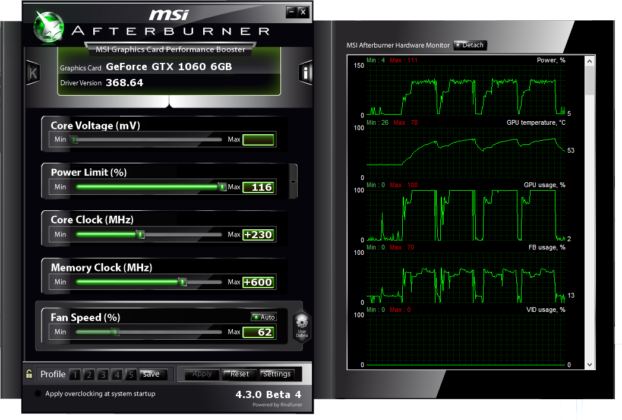The height and width of the screenshot is (420, 622).
Task: Click the Memory Clock value field
Action: 258,283
